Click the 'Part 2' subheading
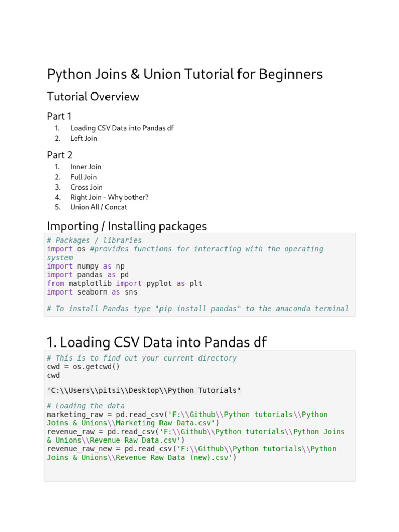The height and width of the screenshot is (532, 399). click(x=59, y=155)
